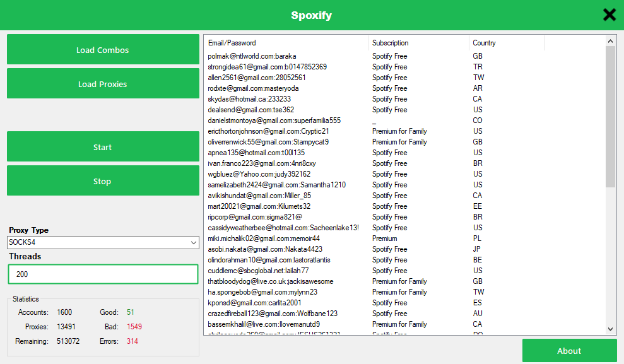Viewport: 624px width, 364px height.
Task: Click the Country cell reading PL
Action: [477, 238]
